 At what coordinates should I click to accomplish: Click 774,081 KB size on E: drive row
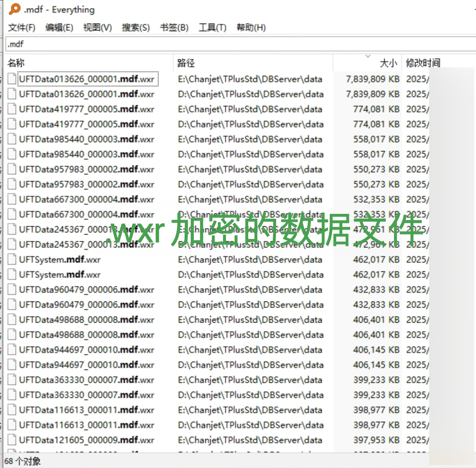pos(376,109)
